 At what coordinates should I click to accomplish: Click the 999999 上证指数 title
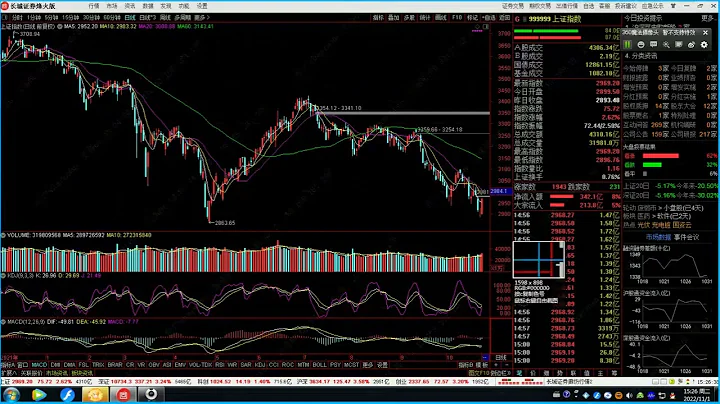[x=555, y=19]
